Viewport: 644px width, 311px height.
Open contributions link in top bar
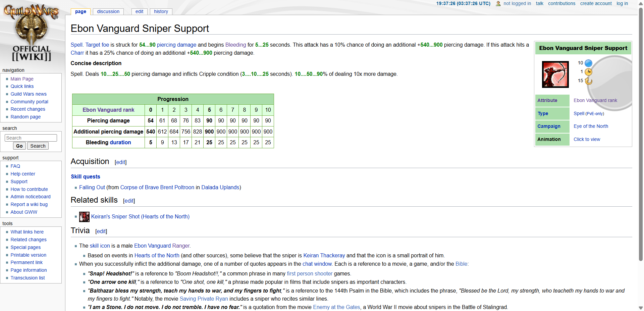561,3
